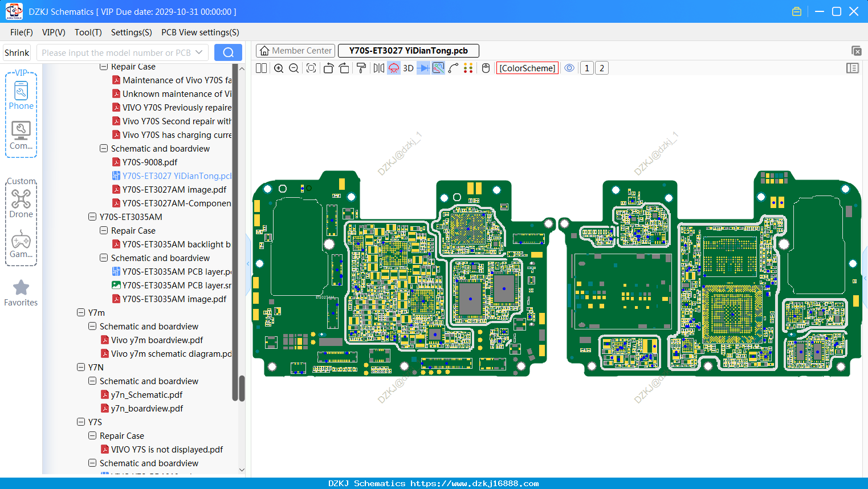This screenshot has width=868, height=489.
Task: Open the PCB View settings(S) menu
Action: click(x=200, y=32)
